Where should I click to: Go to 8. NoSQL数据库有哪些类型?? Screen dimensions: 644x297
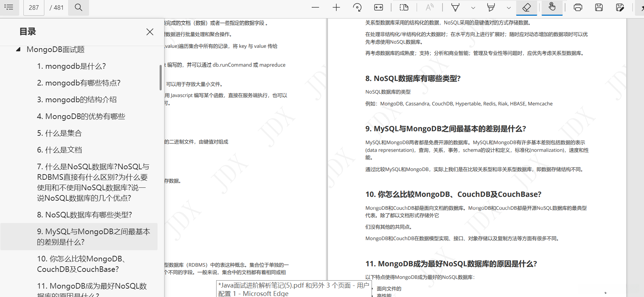tap(85, 215)
